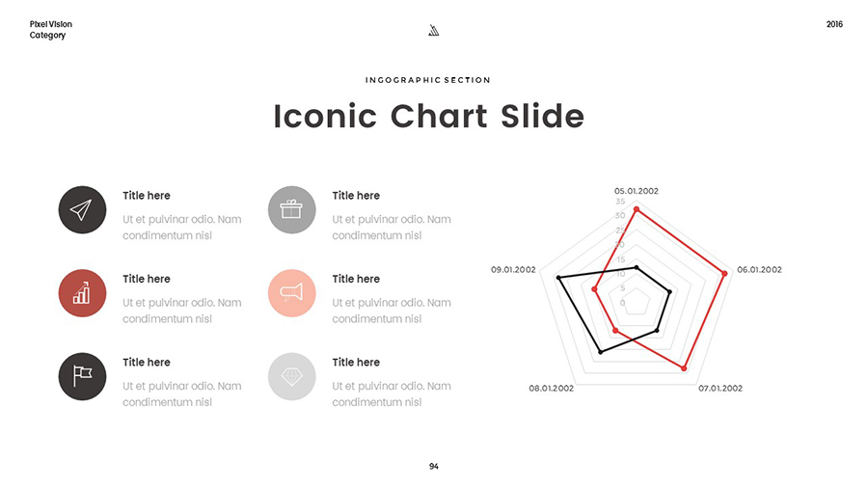Click the red data point nearest 06.01.2002

724,273
